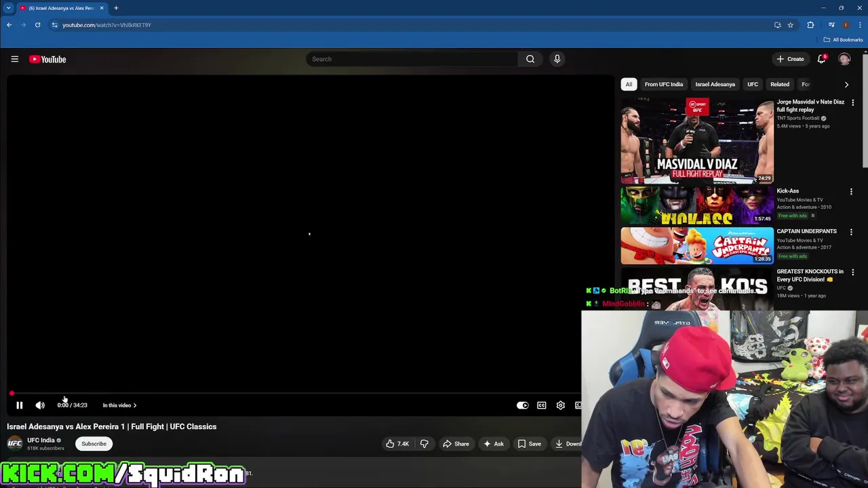Like the video with 7.4K likes
This screenshot has width=868, height=488.
[x=397, y=444]
